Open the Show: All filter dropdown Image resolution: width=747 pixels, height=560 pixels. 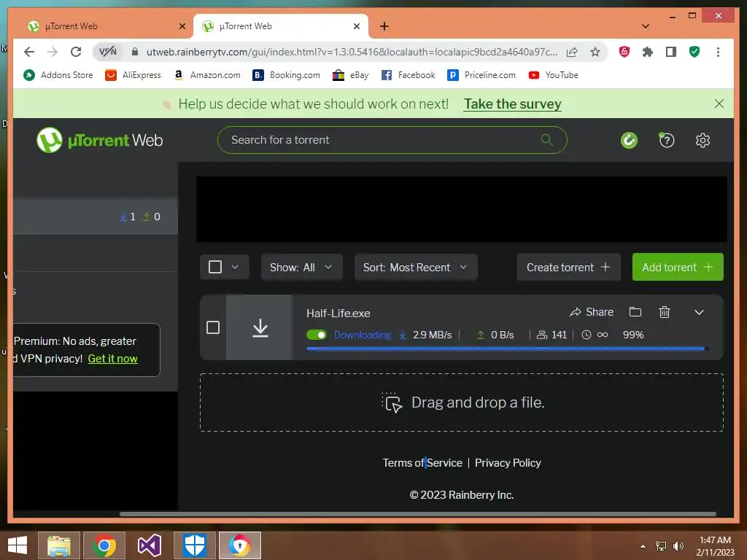coord(301,267)
